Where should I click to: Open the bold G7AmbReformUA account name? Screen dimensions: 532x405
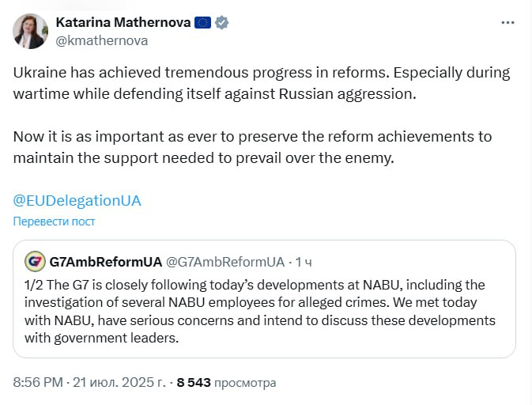(104, 262)
